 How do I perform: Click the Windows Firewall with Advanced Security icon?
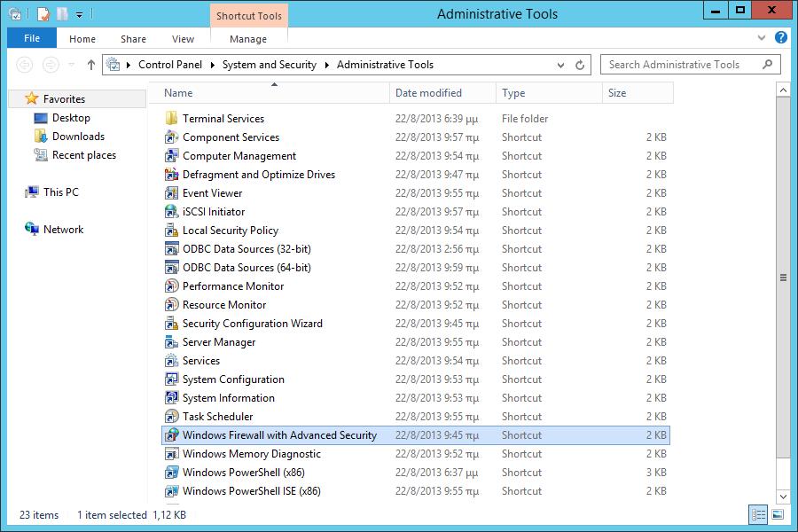point(171,434)
